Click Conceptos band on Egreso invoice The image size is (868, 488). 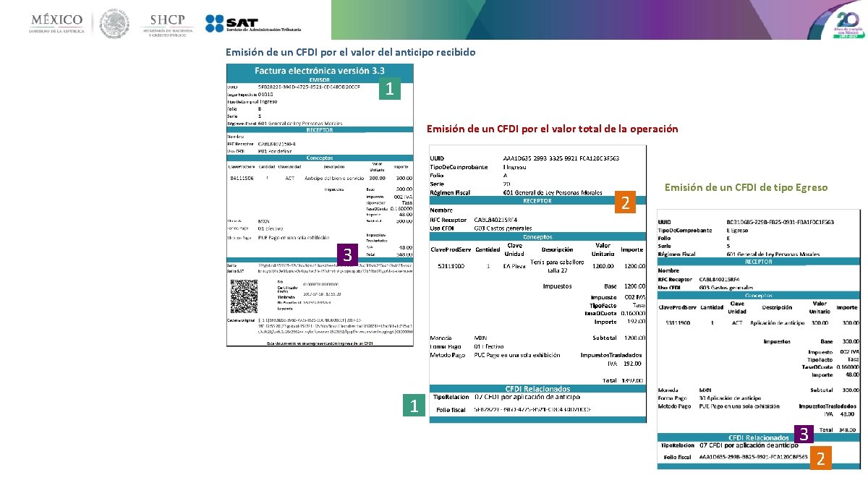coord(759,295)
